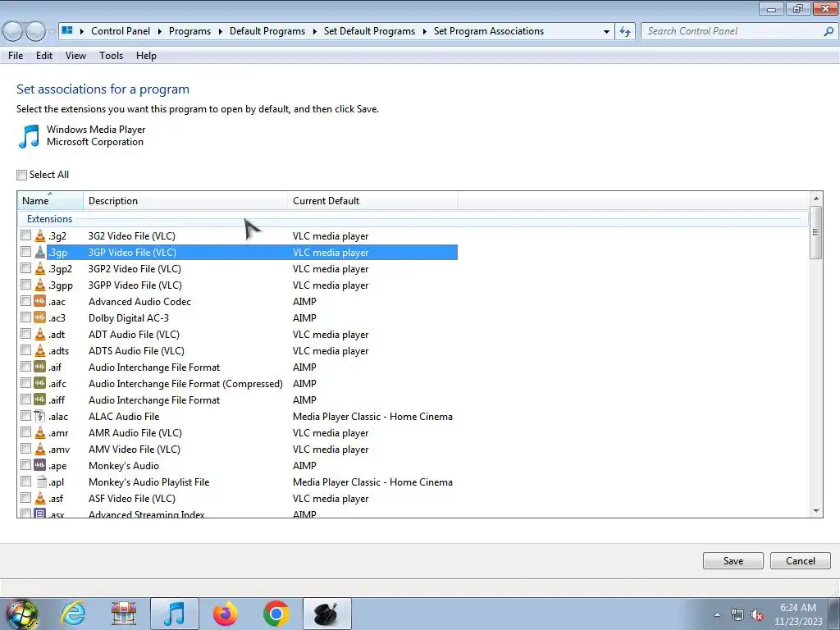Click the file icon beside .alac

point(40,416)
